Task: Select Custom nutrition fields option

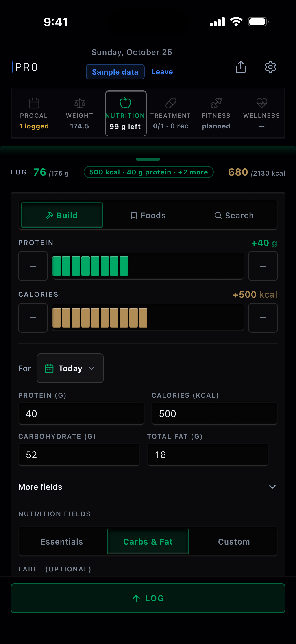Action: [x=234, y=542]
